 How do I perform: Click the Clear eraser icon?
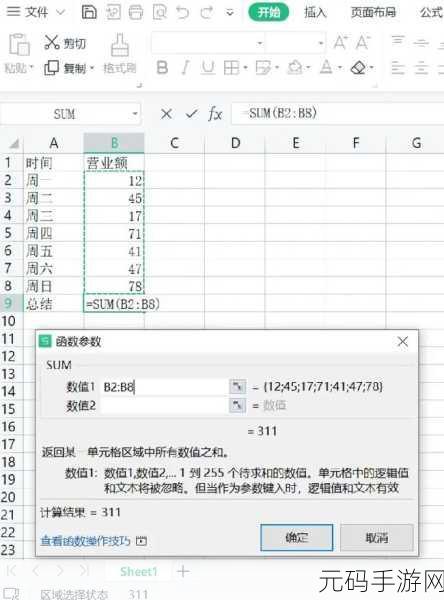[358, 68]
